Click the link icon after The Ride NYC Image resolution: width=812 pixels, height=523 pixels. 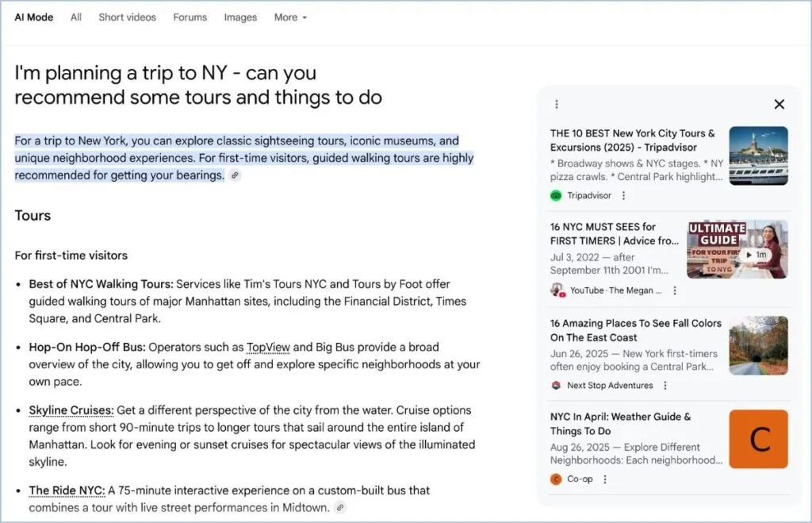pos(340,508)
